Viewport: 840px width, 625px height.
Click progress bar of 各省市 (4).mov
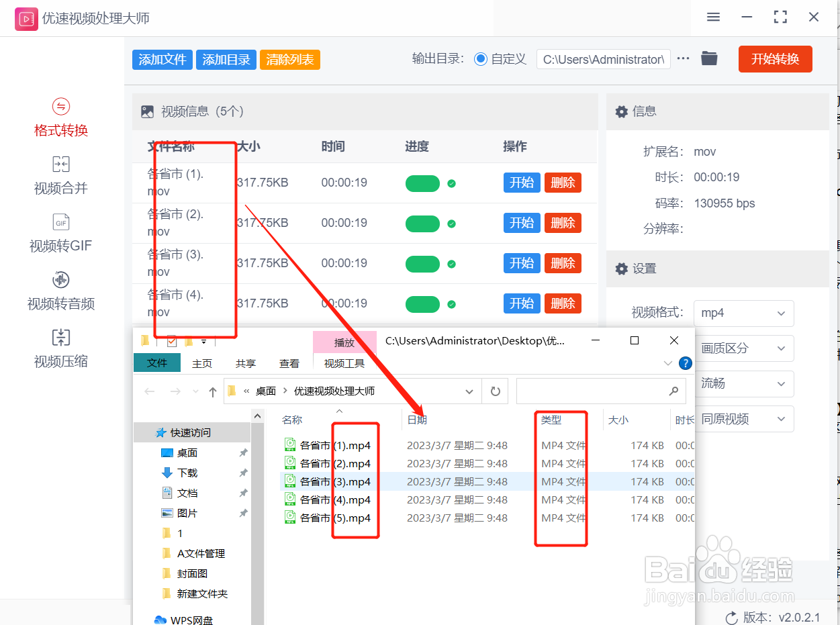(x=422, y=304)
